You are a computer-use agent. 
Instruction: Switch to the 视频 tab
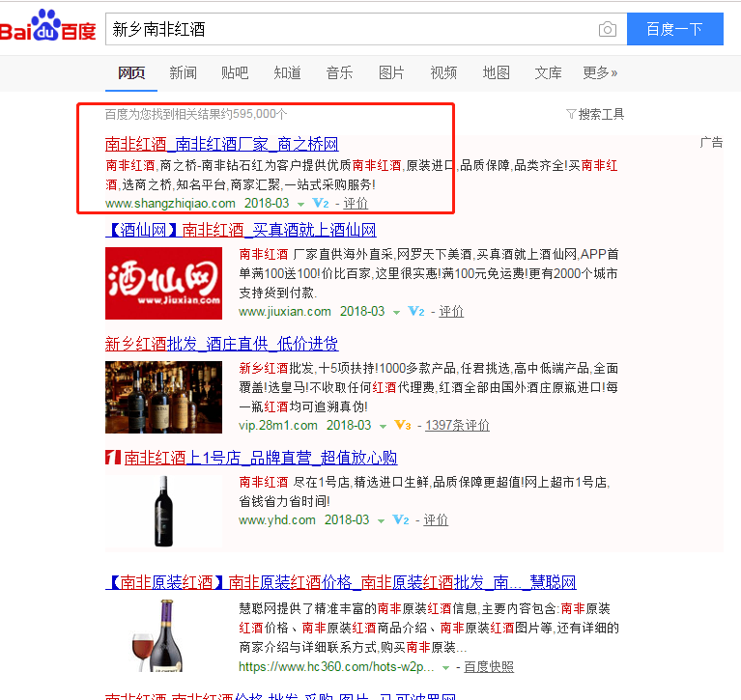(x=443, y=72)
